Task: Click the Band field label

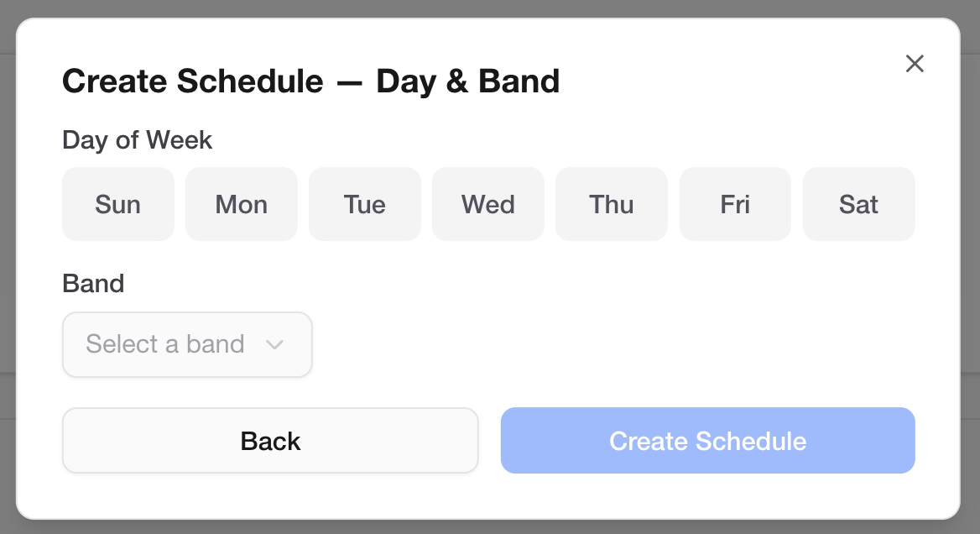Action: 93,284
